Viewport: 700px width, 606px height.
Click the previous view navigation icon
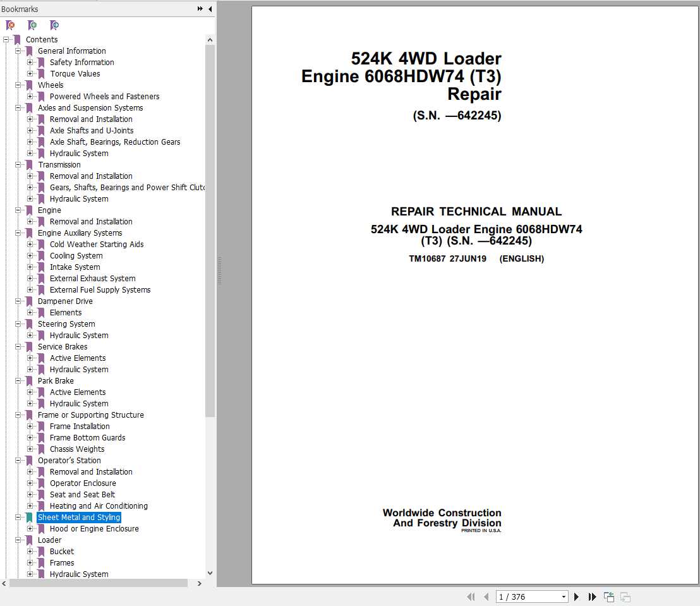(x=609, y=597)
